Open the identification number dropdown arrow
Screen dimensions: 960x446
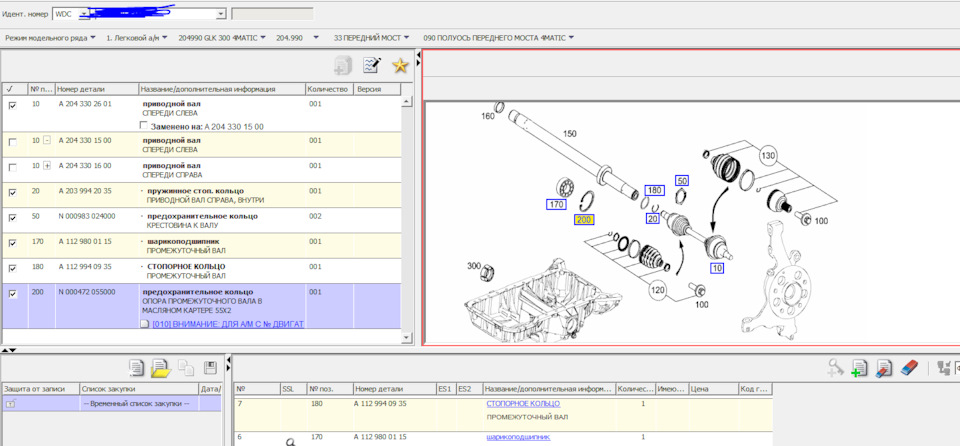click(221, 15)
